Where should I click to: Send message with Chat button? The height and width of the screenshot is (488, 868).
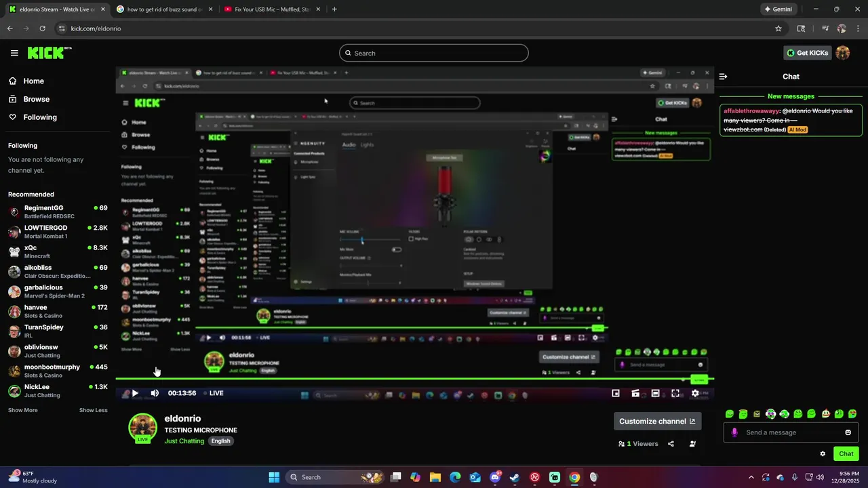coord(846,454)
